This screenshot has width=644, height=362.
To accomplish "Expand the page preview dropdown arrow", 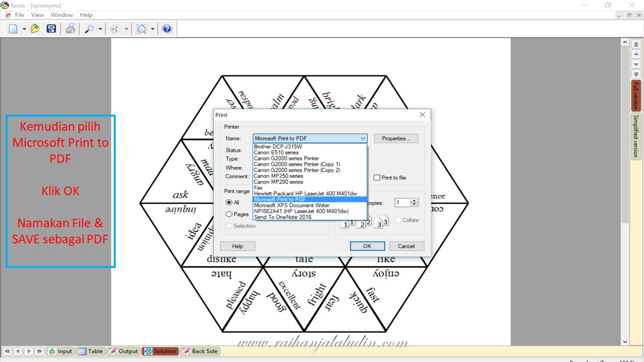I will pyautogui.click(x=152, y=29).
